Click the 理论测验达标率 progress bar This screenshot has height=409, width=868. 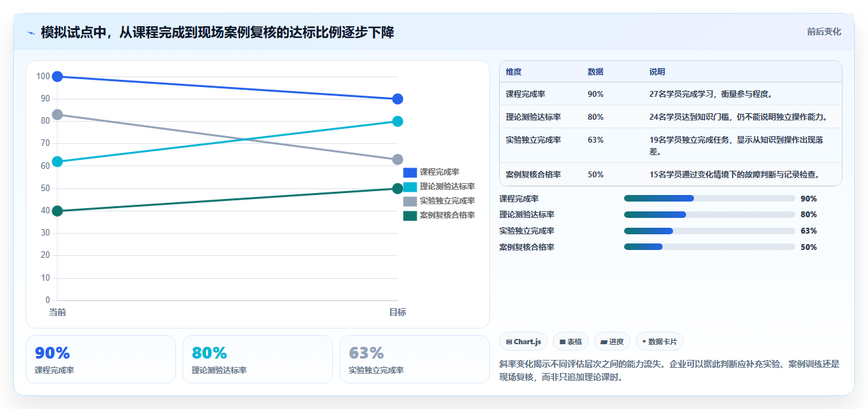(710, 215)
